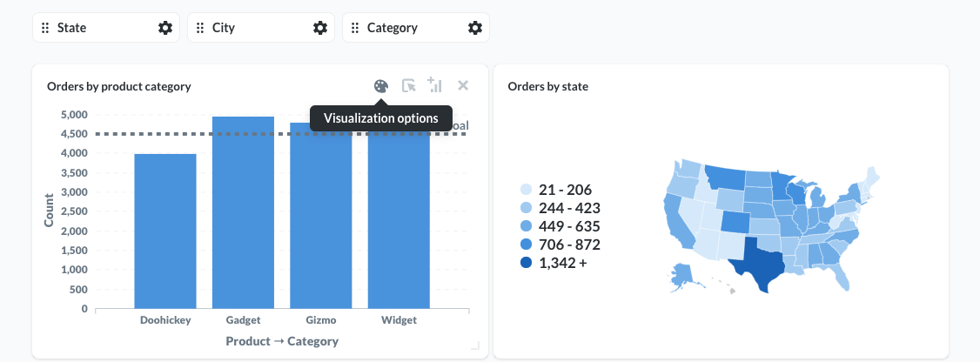Click the click behavior cursor icon
The width and height of the screenshot is (980, 362).
tap(408, 85)
